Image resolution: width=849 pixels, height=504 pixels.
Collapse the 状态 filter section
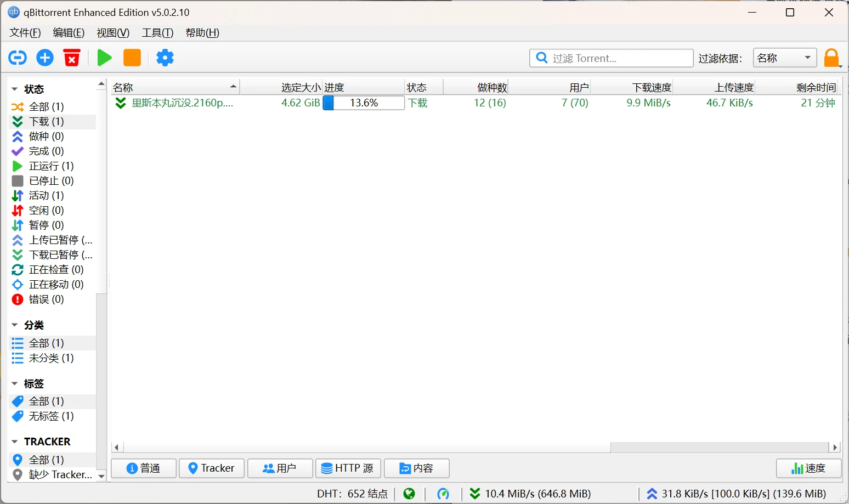coord(15,89)
